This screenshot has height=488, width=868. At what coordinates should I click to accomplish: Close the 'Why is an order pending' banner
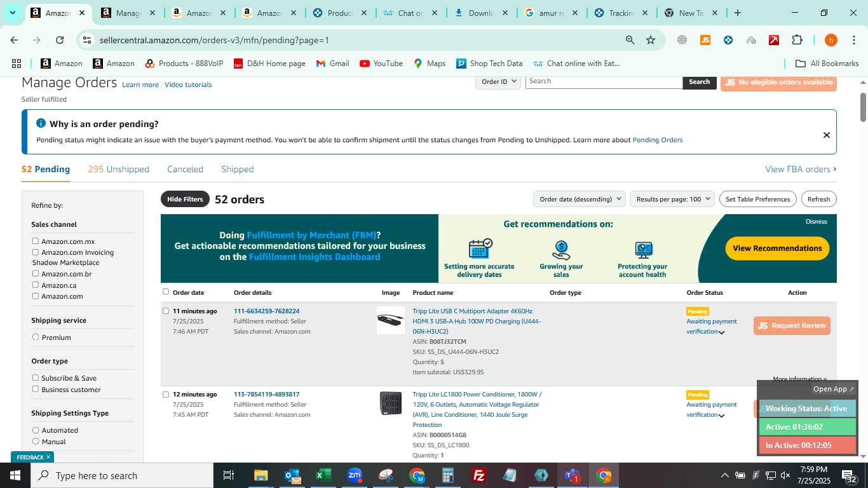point(827,135)
